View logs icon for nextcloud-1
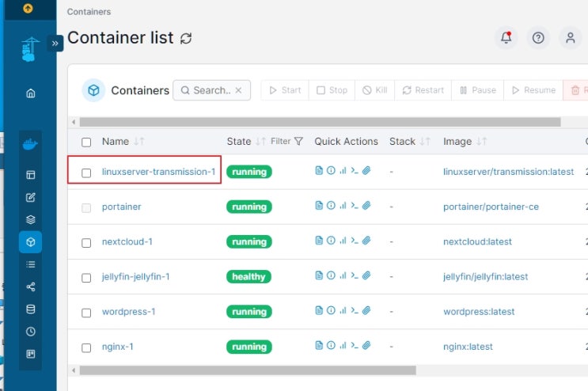 (319, 241)
